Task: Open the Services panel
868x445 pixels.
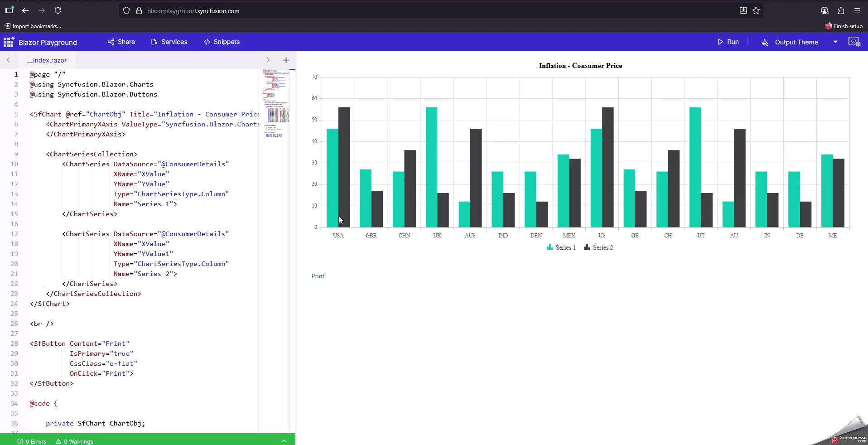Action: [x=169, y=42]
